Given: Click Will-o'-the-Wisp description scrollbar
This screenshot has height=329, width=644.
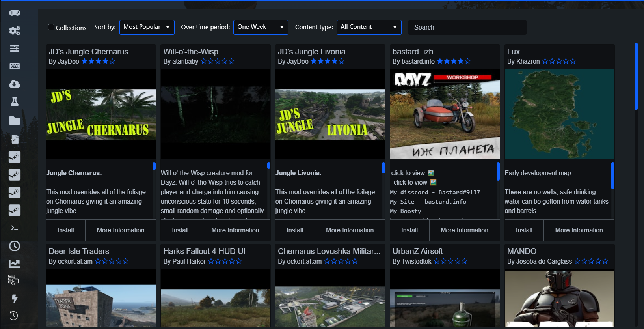Looking at the screenshot, I should 269,166.
